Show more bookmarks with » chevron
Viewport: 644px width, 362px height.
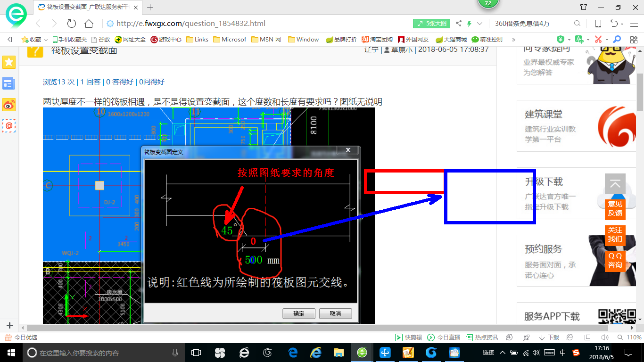pyautogui.click(x=513, y=40)
